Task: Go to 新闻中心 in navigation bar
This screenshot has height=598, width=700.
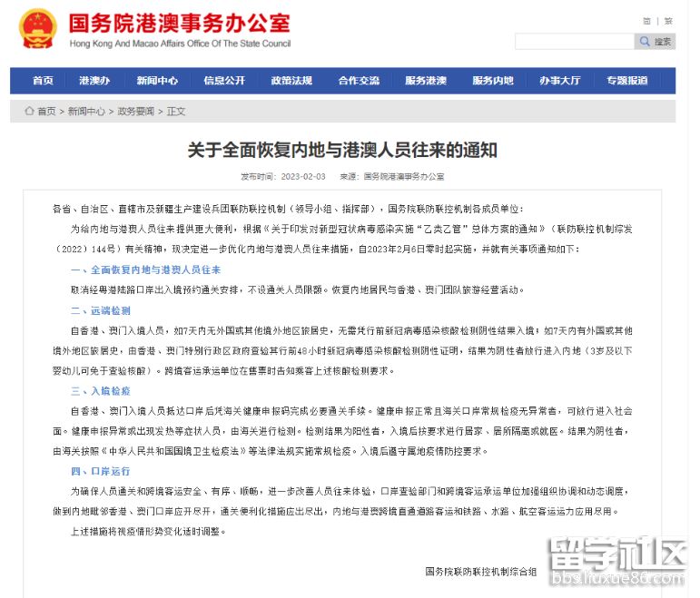Action: coord(157,81)
